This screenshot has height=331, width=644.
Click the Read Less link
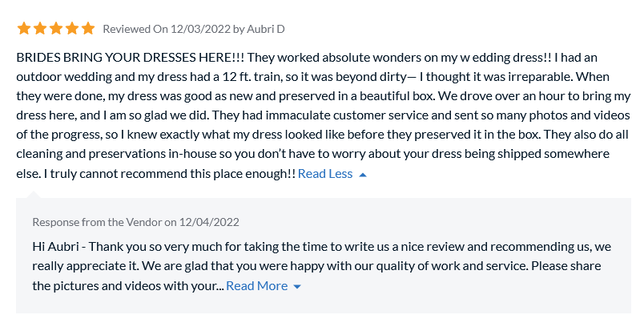tap(325, 173)
